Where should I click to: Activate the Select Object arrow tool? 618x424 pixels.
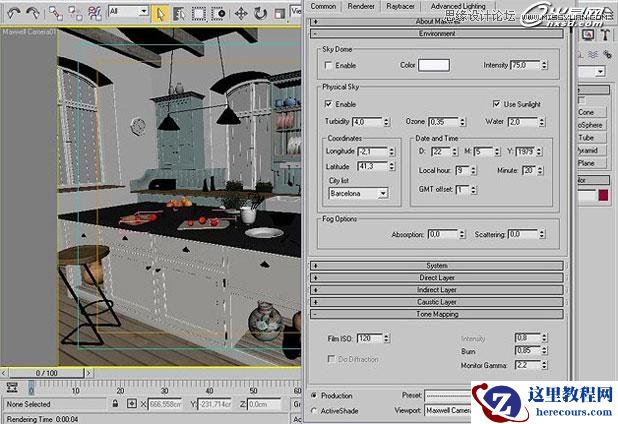pos(160,14)
